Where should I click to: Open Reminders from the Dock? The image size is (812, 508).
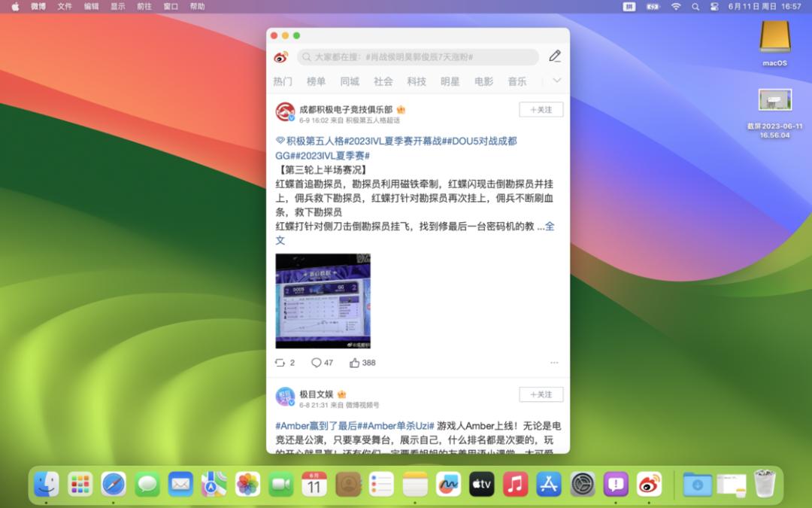coord(381,484)
